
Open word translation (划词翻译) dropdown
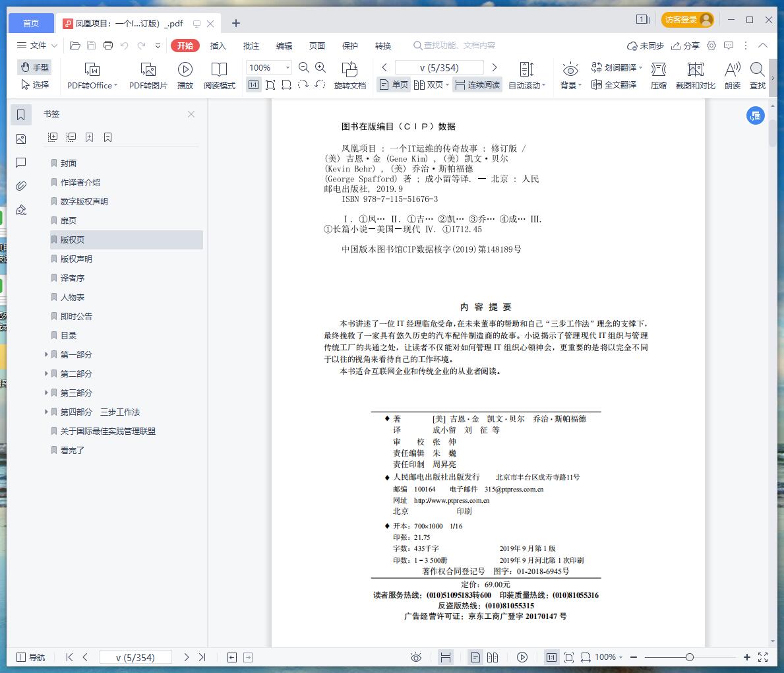617,67
